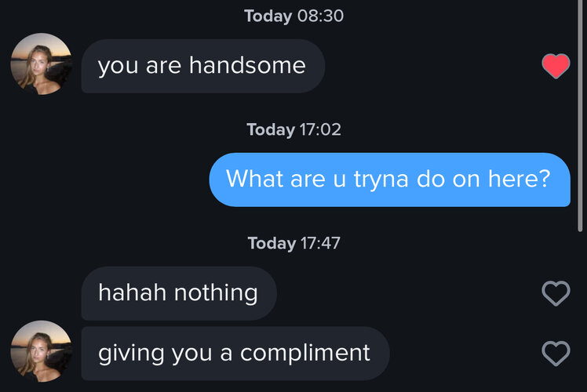This screenshot has width=587, height=392.
Task: Click the word "nothing" in received reply
Action: [x=216, y=294]
